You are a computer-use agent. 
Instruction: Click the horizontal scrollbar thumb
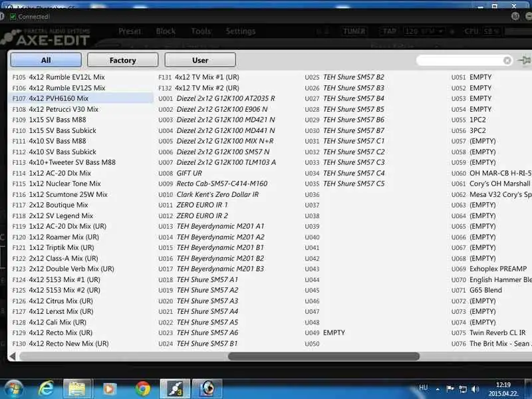coord(324,356)
